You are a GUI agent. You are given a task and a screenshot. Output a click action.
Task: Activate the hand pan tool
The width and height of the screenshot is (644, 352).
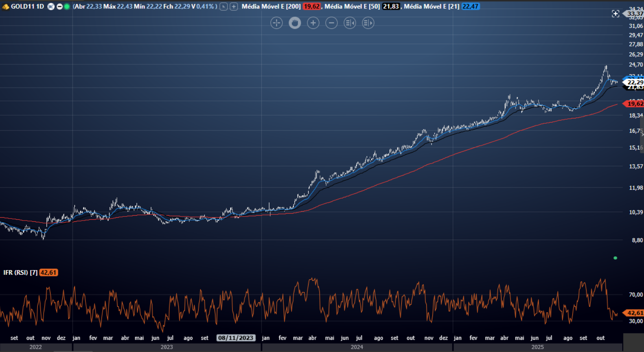(x=295, y=23)
